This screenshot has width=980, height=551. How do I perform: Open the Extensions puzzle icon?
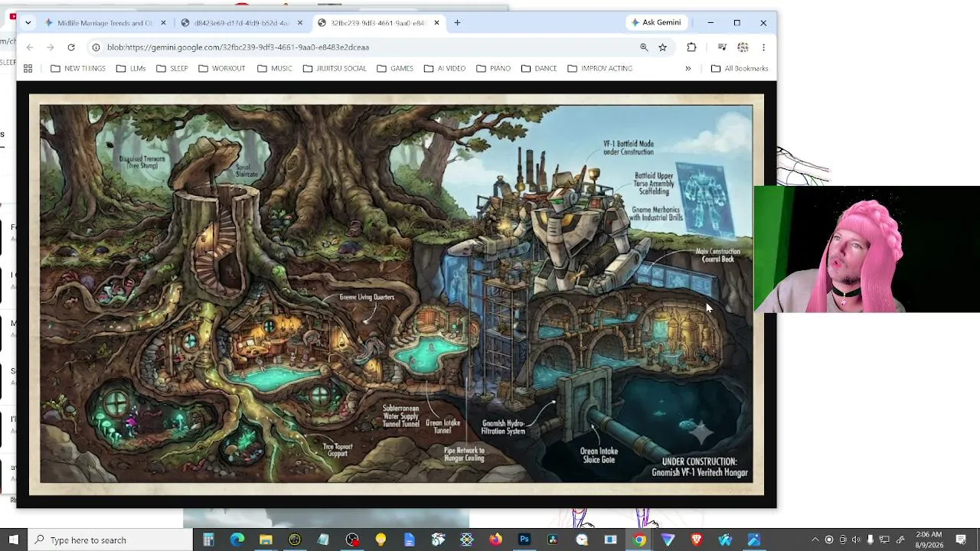click(691, 47)
